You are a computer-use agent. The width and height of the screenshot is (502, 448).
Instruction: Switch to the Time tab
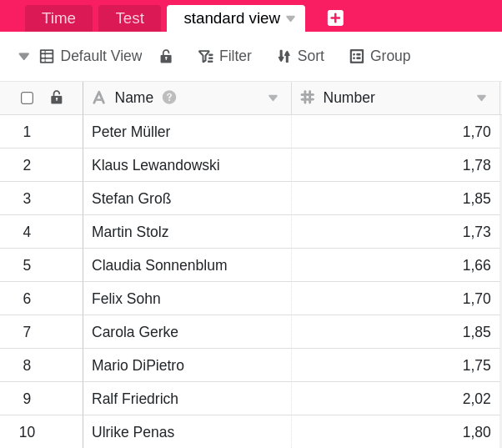click(x=58, y=18)
